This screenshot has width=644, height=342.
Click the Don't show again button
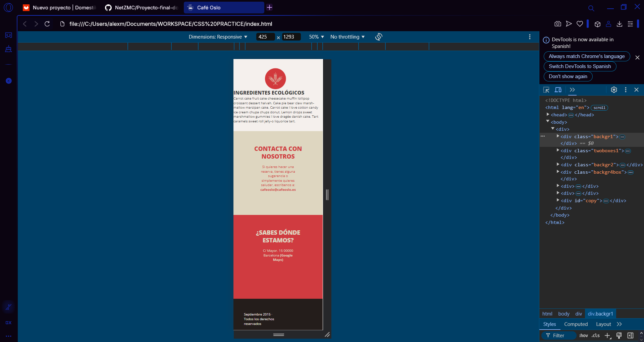(x=568, y=76)
